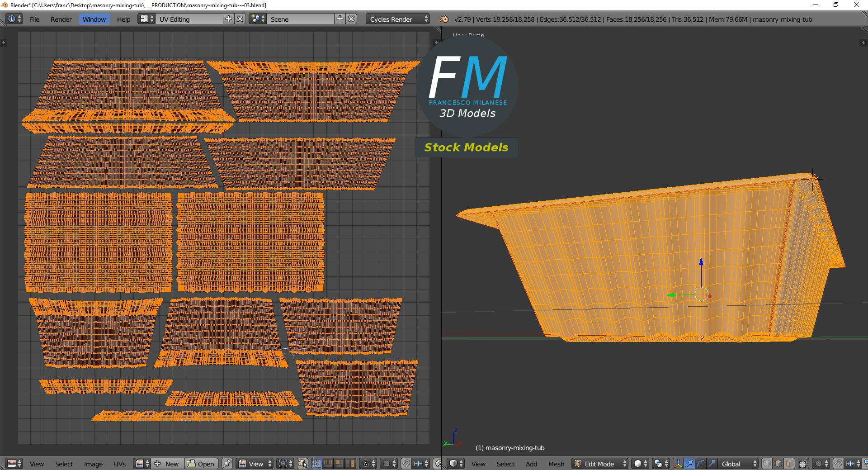Switch to vertex select in 3D view

767,464
